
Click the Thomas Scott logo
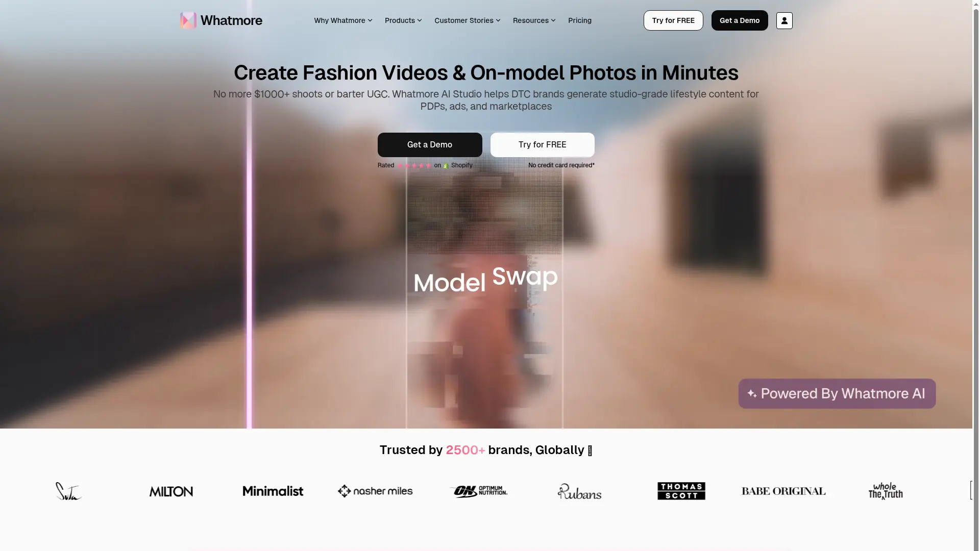(681, 491)
